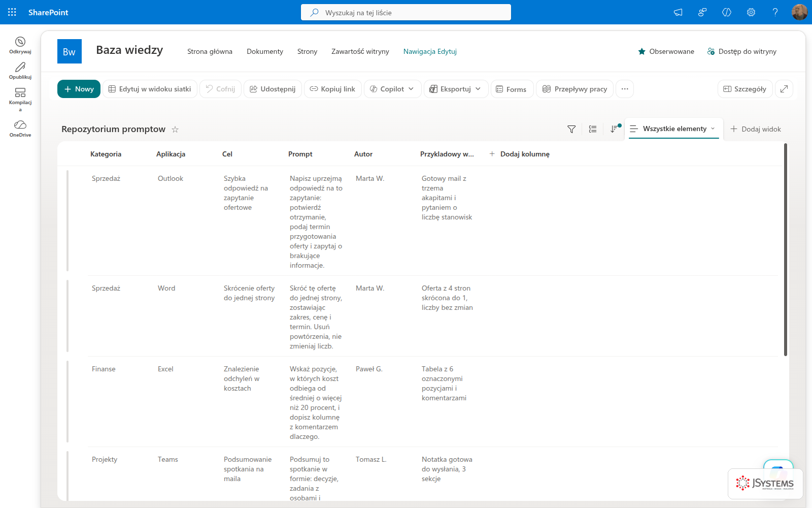Screen dimensions: 812x508
Task: Click the Finanse category cell
Action: coord(104,369)
